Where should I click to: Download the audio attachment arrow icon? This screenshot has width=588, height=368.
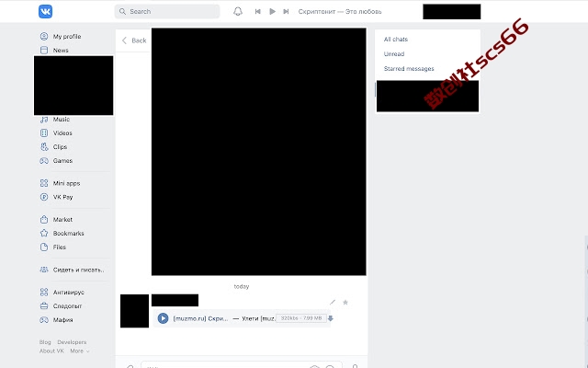[331, 318]
